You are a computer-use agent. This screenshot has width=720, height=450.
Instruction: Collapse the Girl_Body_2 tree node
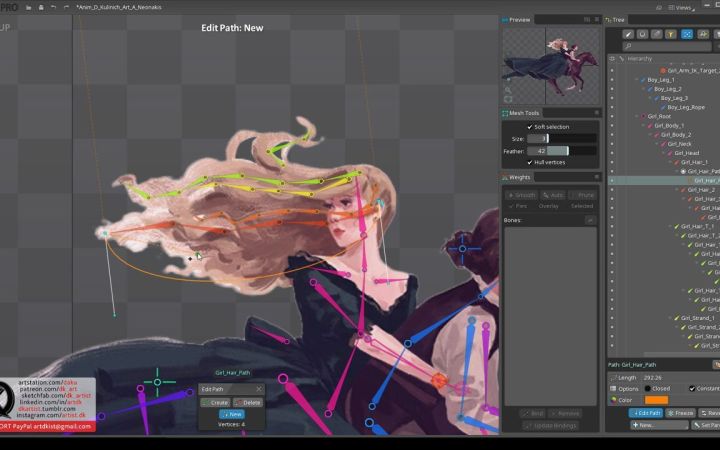coord(650,135)
